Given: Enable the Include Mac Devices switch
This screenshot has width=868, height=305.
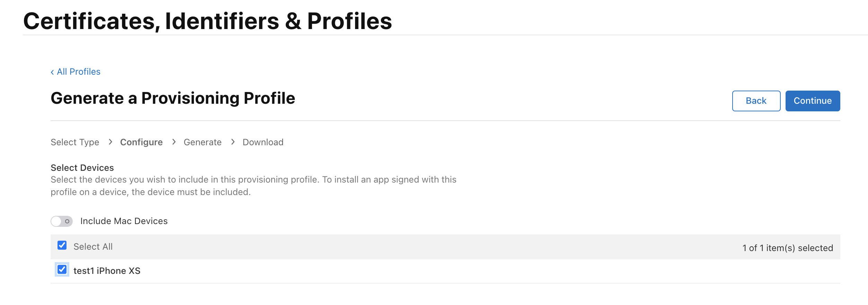Looking at the screenshot, I should pos(62,221).
